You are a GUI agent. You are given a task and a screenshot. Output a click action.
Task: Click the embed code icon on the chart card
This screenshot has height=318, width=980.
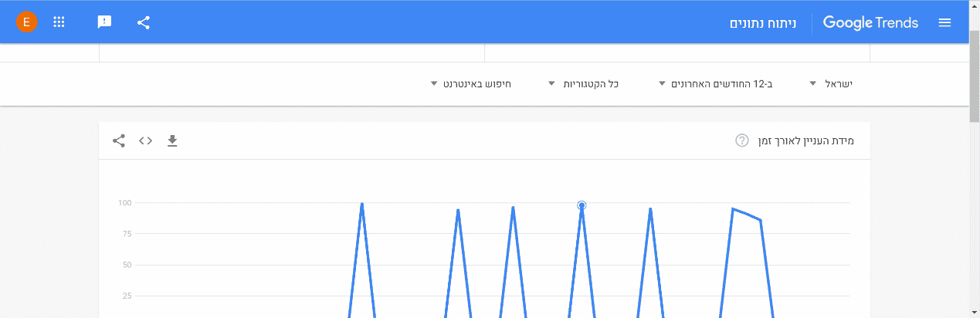tap(145, 140)
